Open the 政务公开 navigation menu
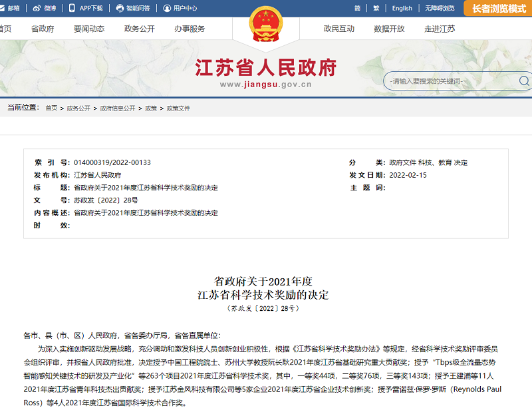Viewport: 532px width, 408px height. click(x=140, y=29)
